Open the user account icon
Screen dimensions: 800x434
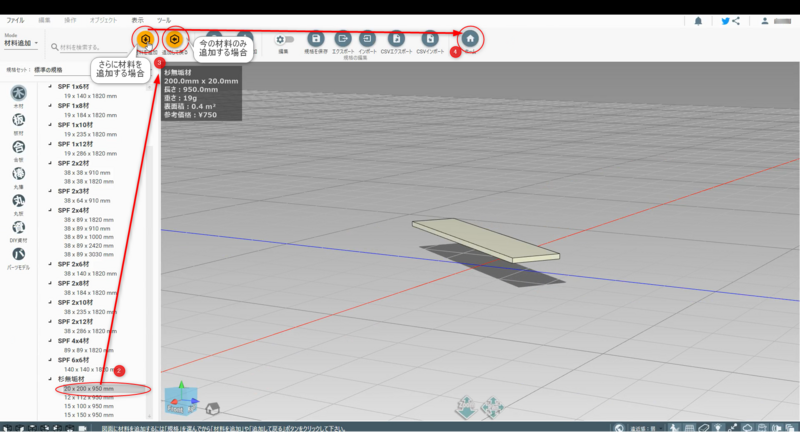[x=764, y=21]
